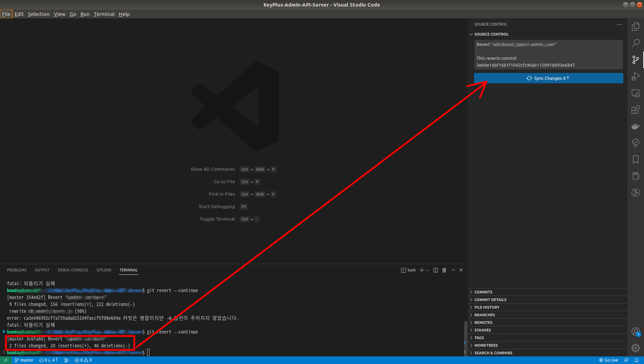Split the terminal panel

(435, 270)
